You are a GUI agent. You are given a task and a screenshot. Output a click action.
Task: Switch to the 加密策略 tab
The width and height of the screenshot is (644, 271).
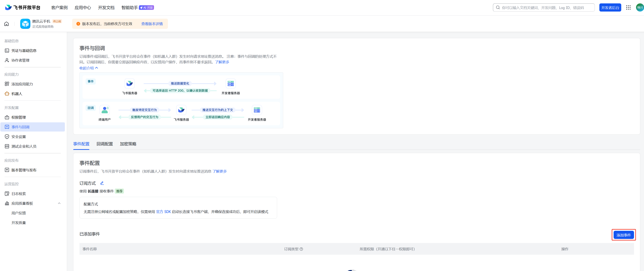[x=128, y=144]
